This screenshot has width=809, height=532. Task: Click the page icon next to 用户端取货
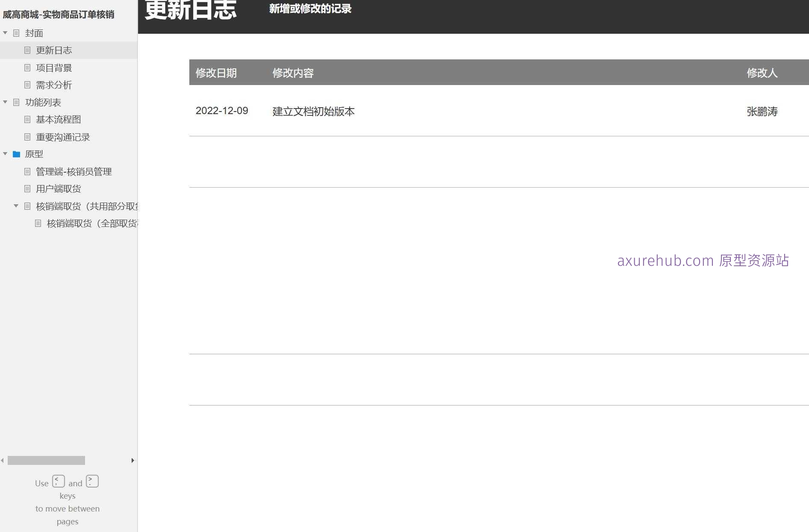point(27,188)
